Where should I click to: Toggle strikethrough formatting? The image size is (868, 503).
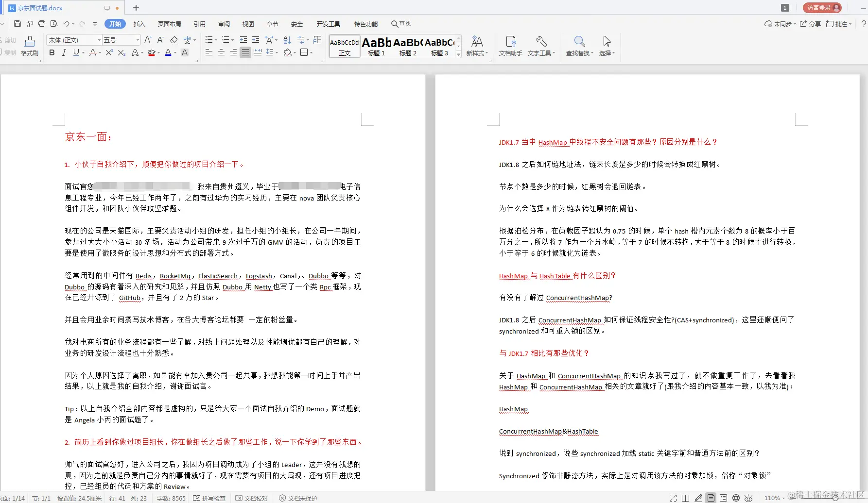pyautogui.click(x=93, y=52)
